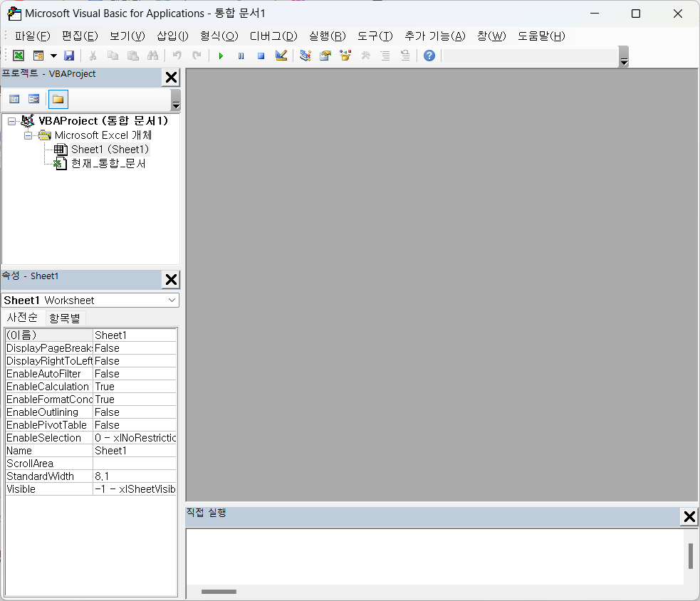Click the Name property value field

click(x=135, y=451)
